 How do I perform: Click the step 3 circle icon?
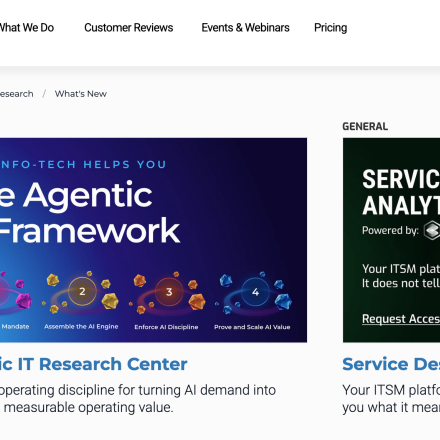point(169,292)
